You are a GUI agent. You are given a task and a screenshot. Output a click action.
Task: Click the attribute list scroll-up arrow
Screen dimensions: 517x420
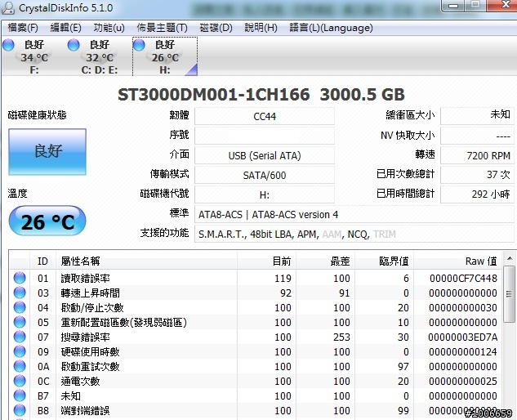pyautogui.click(x=509, y=258)
